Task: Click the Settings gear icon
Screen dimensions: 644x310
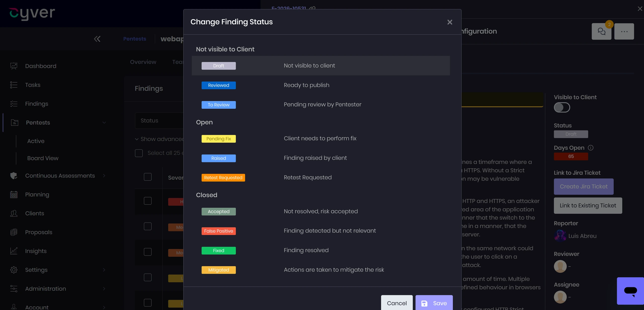Action: point(14,270)
